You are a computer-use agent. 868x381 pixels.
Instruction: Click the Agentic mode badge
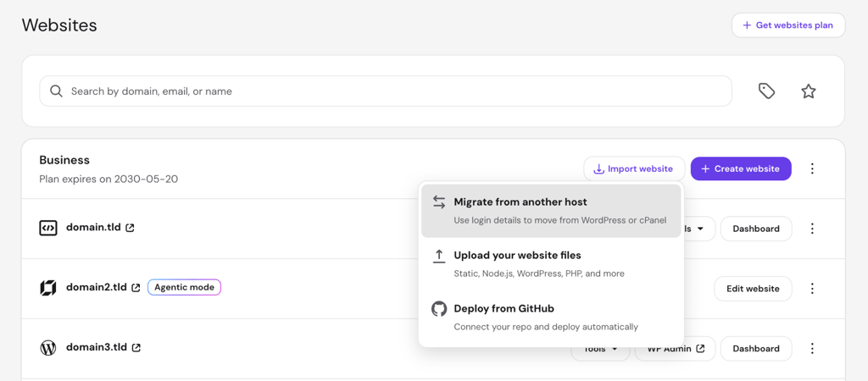(x=184, y=288)
